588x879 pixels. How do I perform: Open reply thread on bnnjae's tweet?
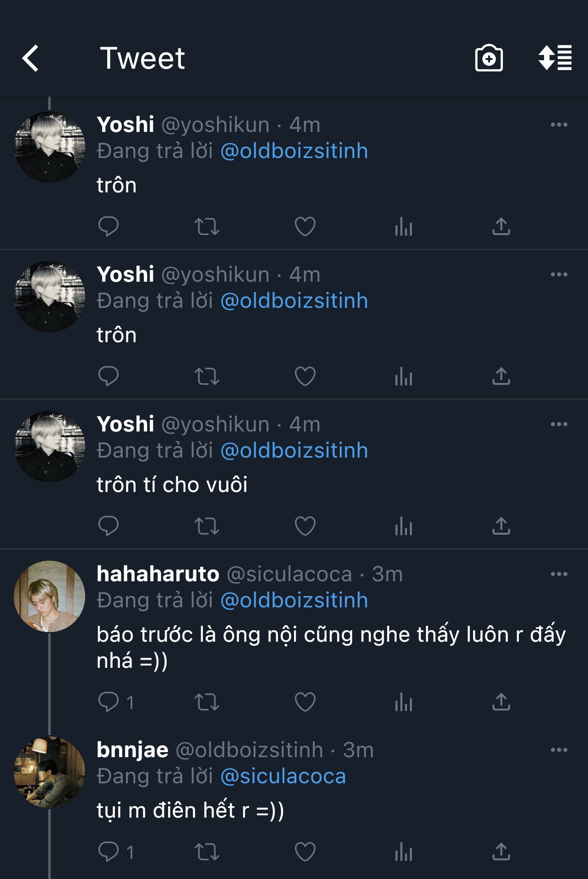click(109, 852)
